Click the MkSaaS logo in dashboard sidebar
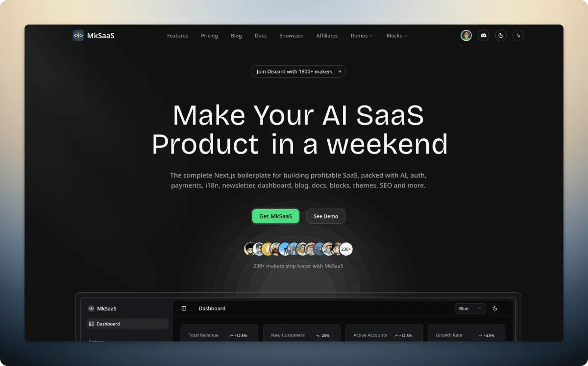Image resolution: width=588 pixels, height=366 pixels. [91, 309]
